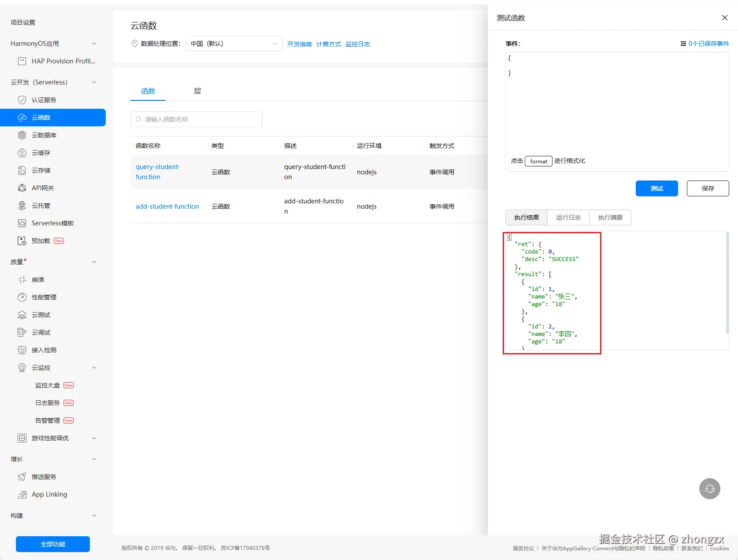Click the 云调试 cloud debugging icon

pos(22,332)
